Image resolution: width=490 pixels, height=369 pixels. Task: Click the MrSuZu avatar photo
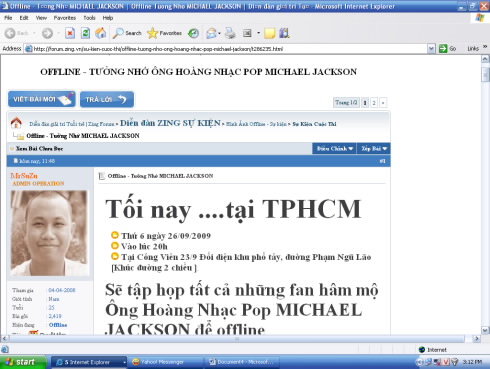coord(49,233)
